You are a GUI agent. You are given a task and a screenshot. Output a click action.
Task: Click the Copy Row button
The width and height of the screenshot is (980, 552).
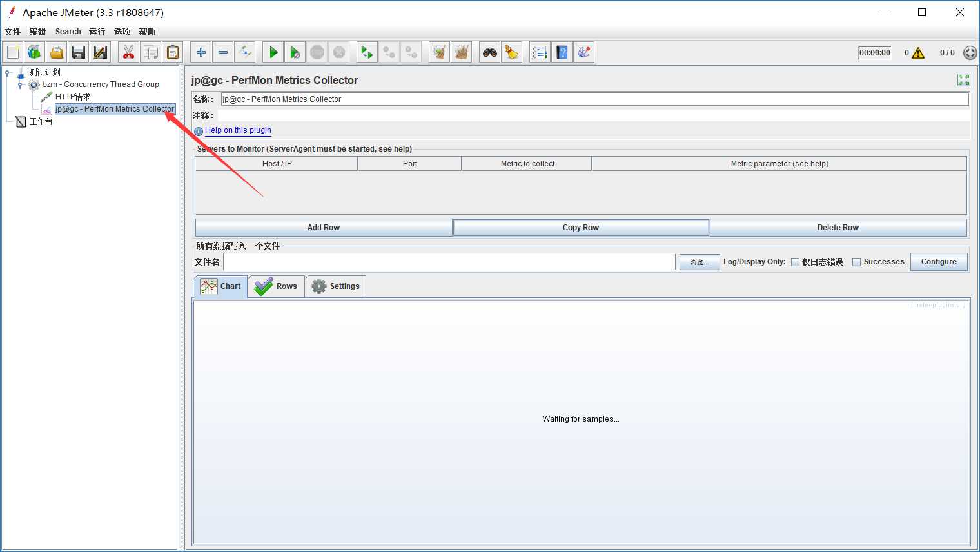coord(581,228)
